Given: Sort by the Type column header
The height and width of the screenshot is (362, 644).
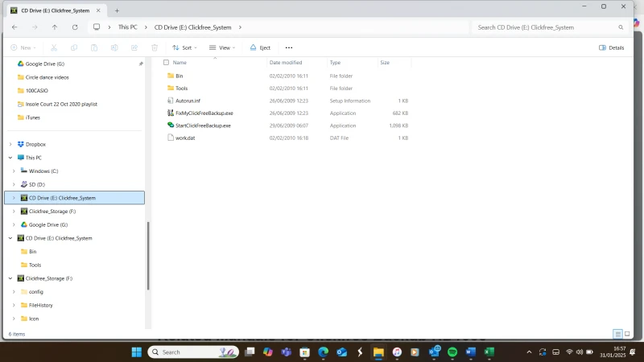Looking at the screenshot, I should tap(335, 63).
